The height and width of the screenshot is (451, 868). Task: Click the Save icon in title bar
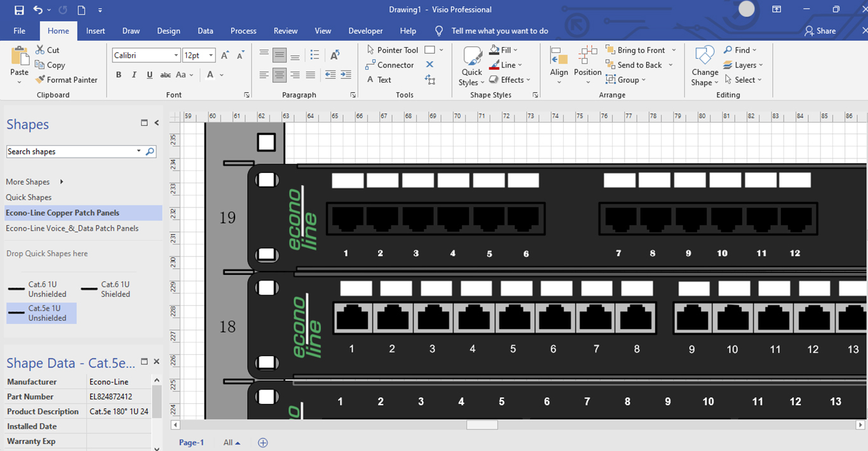(x=19, y=10)
